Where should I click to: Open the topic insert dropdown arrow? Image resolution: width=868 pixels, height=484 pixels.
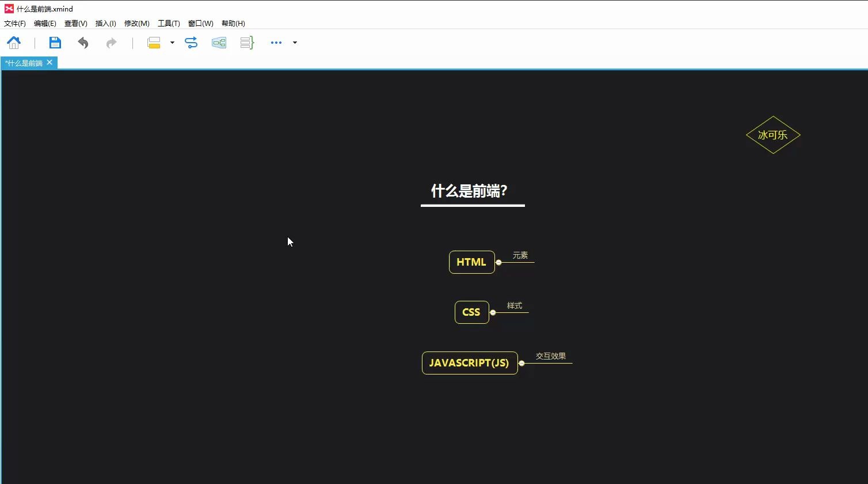[172, 43]
